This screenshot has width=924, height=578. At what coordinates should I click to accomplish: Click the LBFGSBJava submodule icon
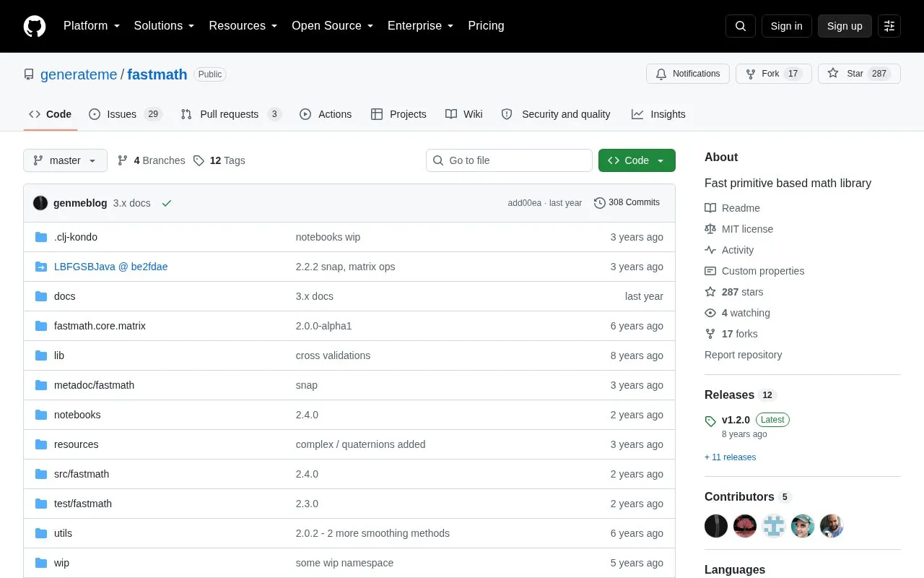(41, 267)
